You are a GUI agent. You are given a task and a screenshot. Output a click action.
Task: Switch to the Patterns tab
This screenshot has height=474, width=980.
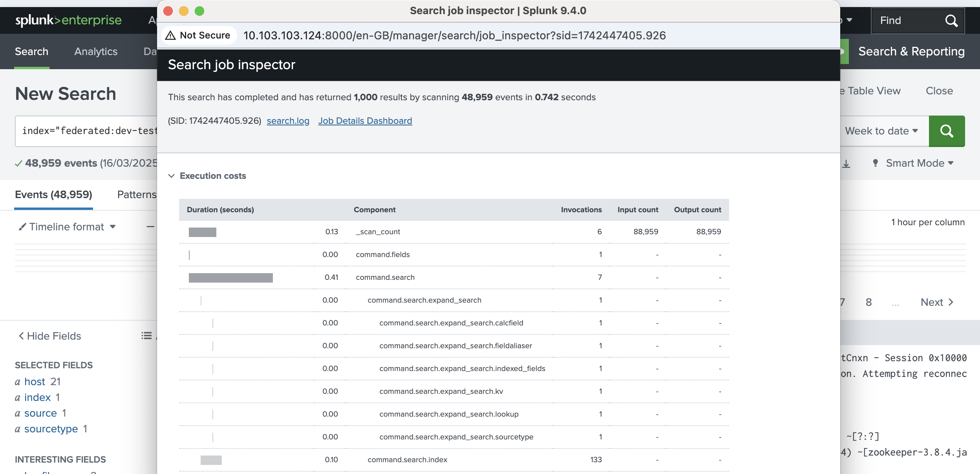click(x=137, y=195)
